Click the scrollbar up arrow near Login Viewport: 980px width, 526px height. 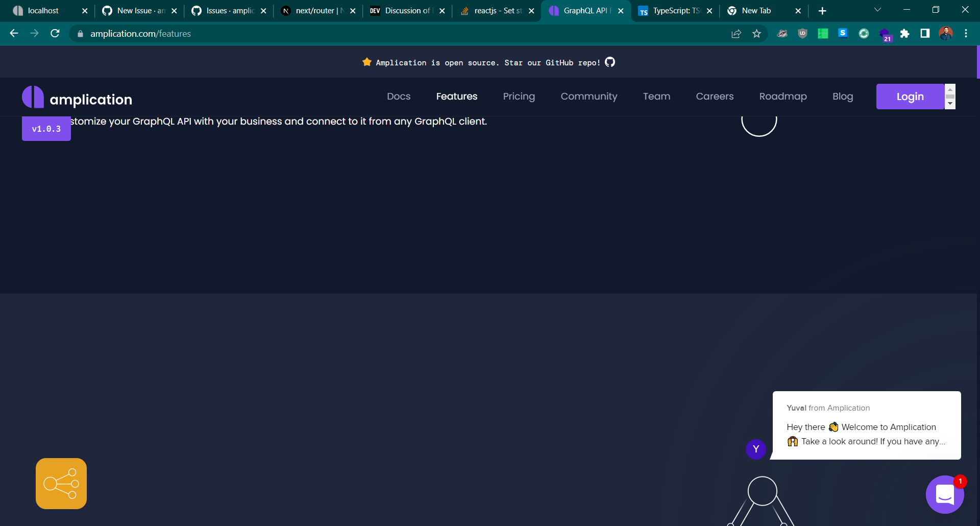coord(950,89)
